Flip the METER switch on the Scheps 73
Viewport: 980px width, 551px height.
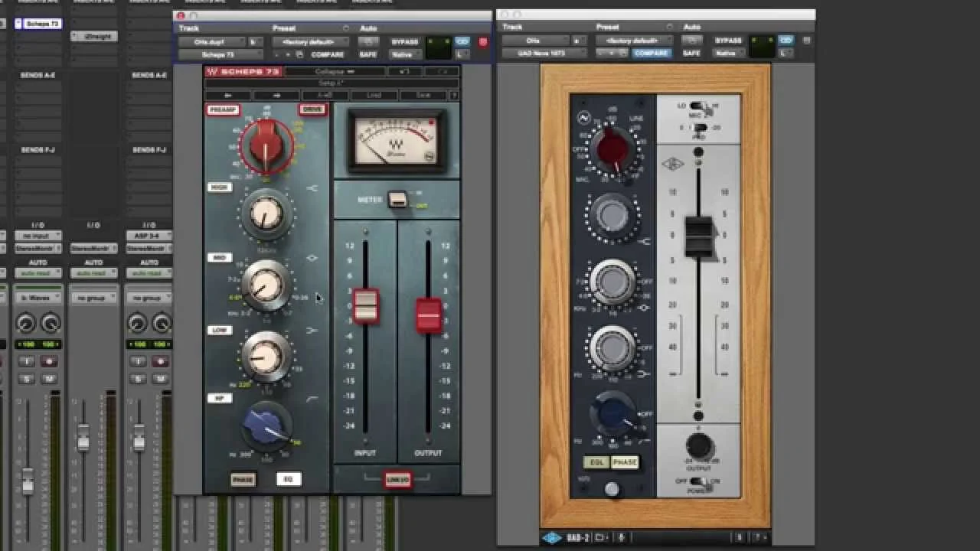pos(398,197)
